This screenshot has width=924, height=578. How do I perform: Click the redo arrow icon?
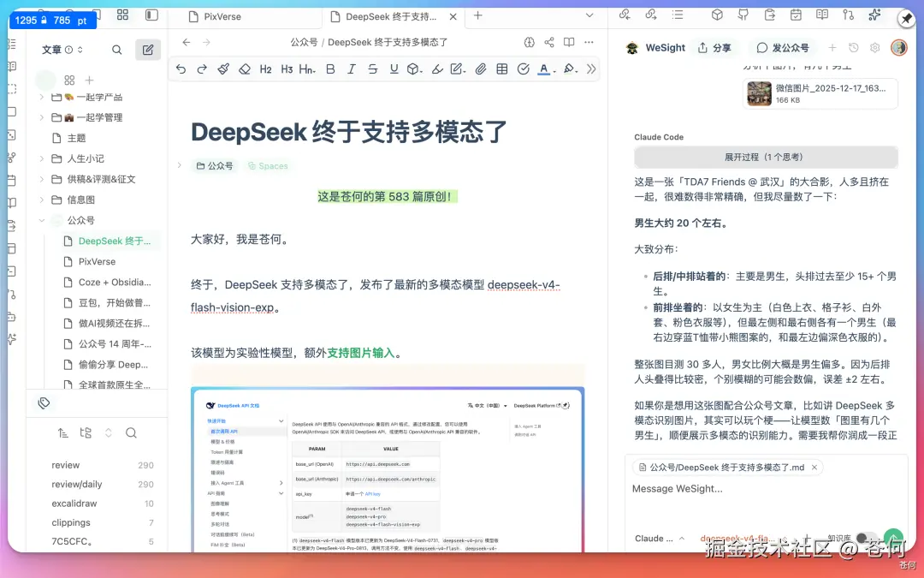click(202, 69)
